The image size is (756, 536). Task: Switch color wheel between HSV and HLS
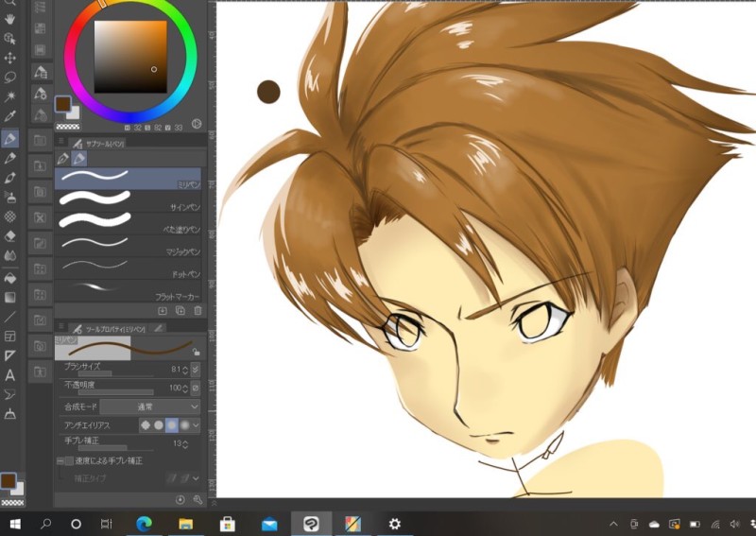pyautogui.click(x=197, y=124)
